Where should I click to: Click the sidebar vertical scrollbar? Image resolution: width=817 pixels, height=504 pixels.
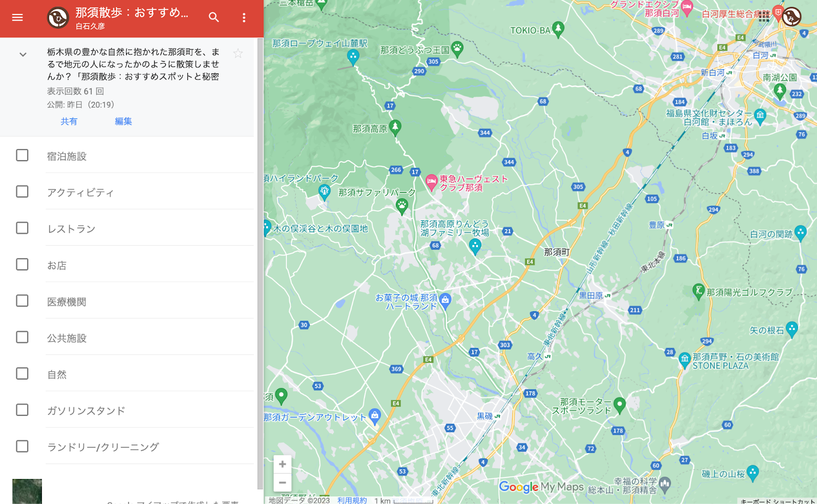coord(260,263)
